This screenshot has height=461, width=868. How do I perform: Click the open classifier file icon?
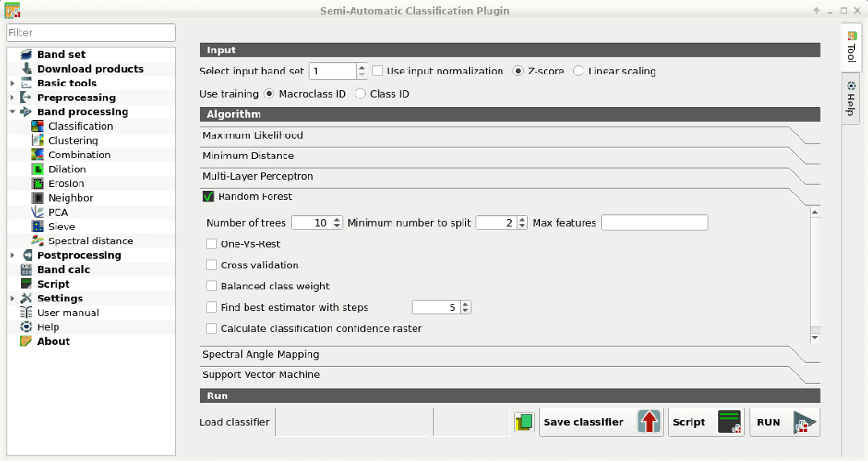point(524,422)
